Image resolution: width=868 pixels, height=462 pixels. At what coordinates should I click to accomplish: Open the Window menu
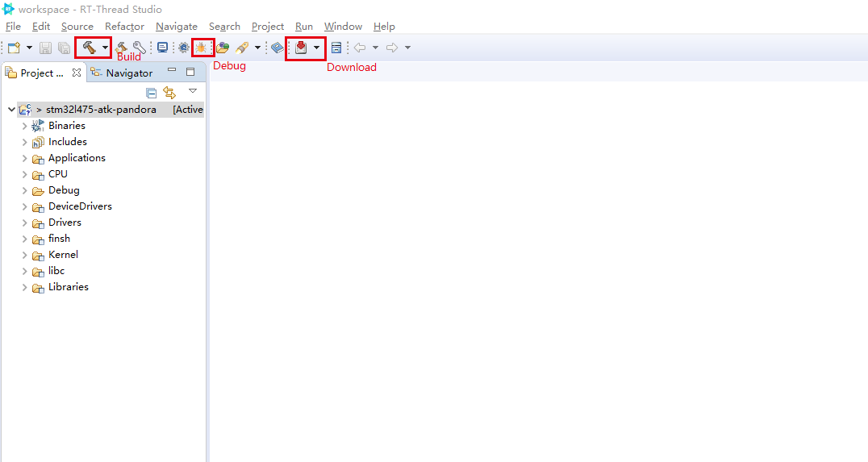(343, 27)
